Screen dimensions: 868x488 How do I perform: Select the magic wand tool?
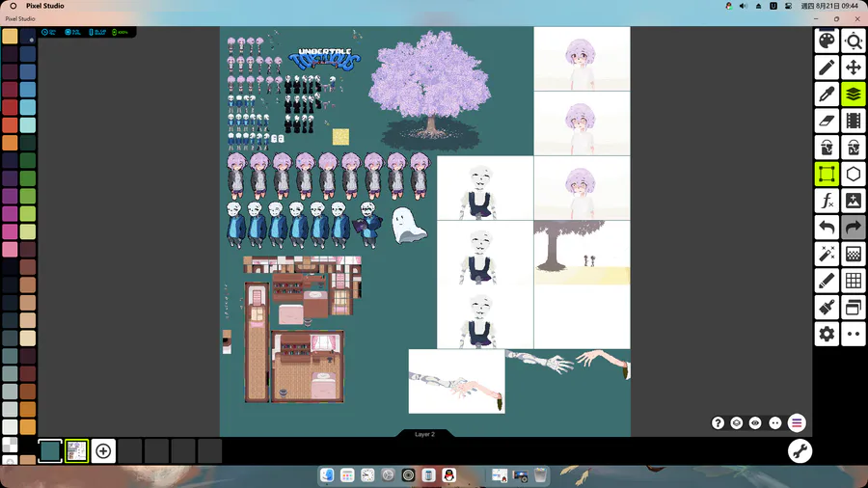pyautogui.click(x=827, y=254)
